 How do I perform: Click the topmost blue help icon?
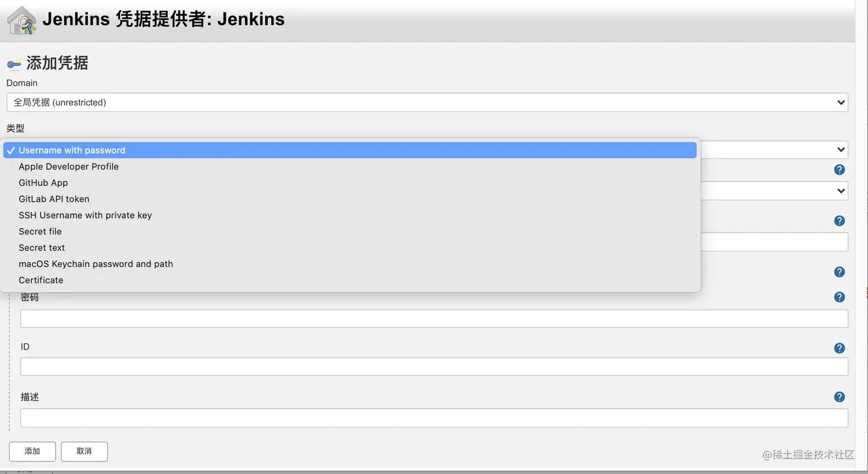tap(839, 170)
